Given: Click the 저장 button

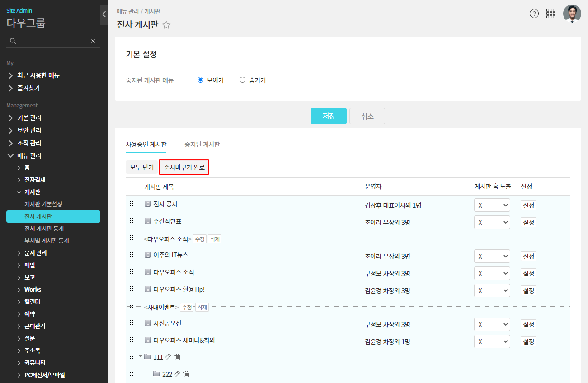Looking at the screenshot, I should [x=329, y=116].
